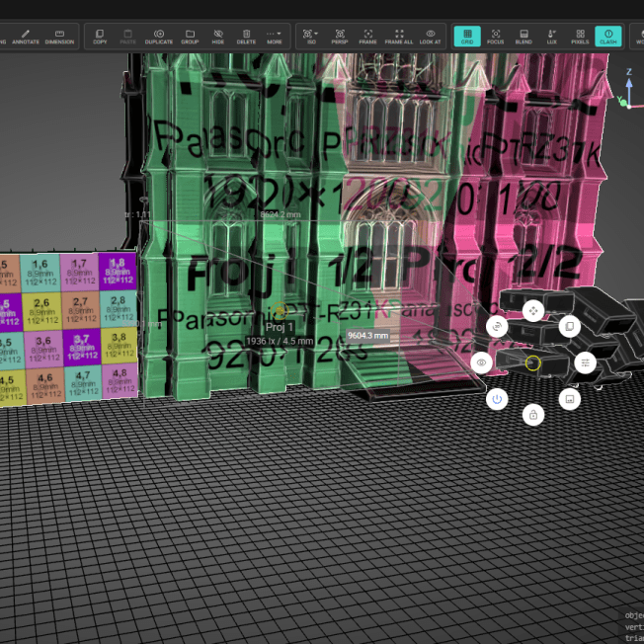Select LED tile 4,6
This screenshot has height=644, width=644.
pyautogui.click(x=46, y=385)
